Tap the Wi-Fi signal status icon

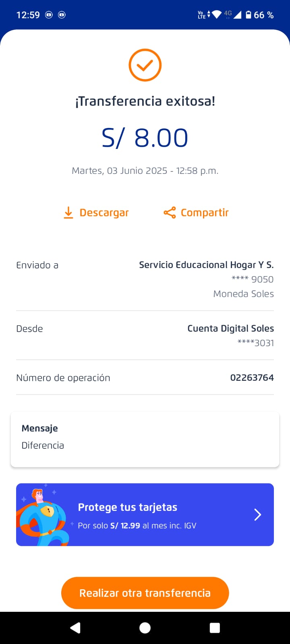217,15
